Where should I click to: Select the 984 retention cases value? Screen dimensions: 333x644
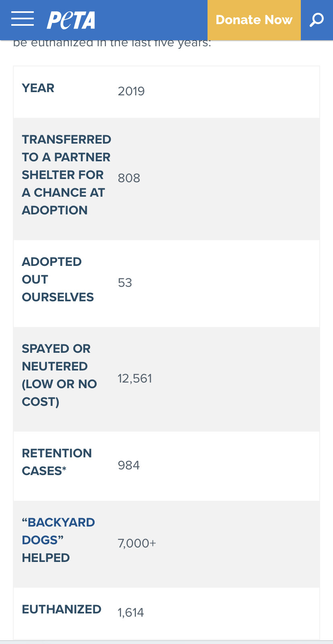point(129,465)
